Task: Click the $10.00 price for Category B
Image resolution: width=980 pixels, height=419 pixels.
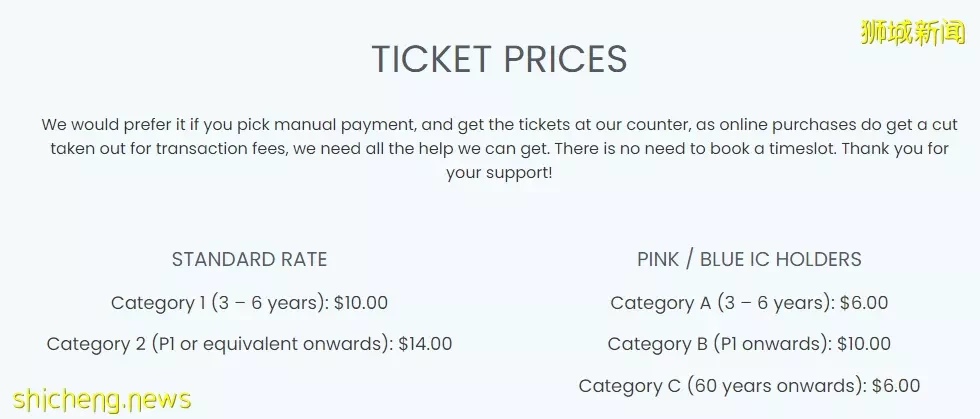Action: point(864,344)
